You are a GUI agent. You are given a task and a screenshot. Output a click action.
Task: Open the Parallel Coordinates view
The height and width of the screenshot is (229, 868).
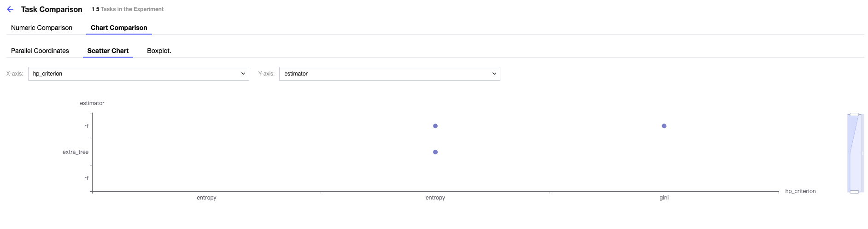[40, 51]
